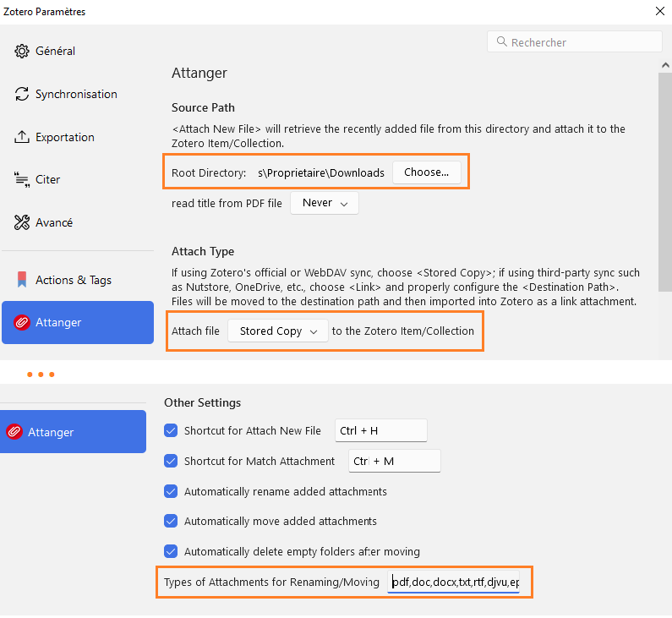Image resolution: width=672 pixels, height=618 pixels.
Task: Click the Citer quote icon
Action: coord(21,179)
